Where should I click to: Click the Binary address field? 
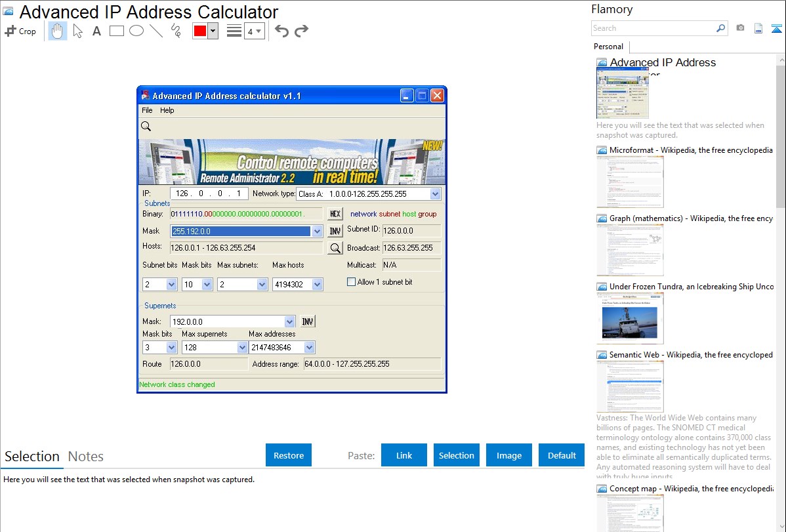(246, 214)
